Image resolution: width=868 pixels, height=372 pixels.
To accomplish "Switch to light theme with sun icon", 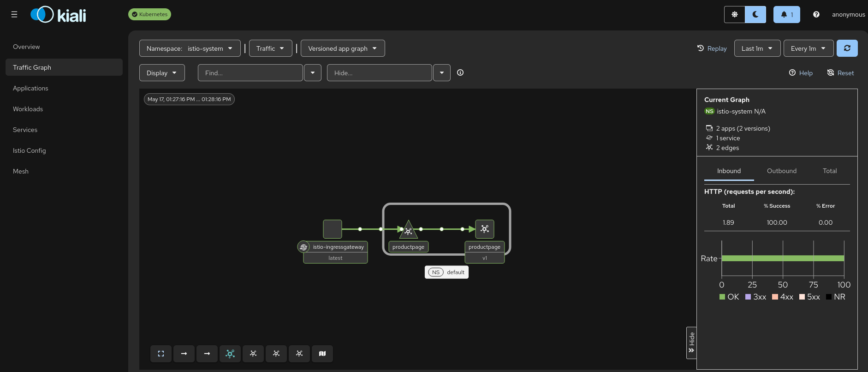I will (x=735, y=14).
